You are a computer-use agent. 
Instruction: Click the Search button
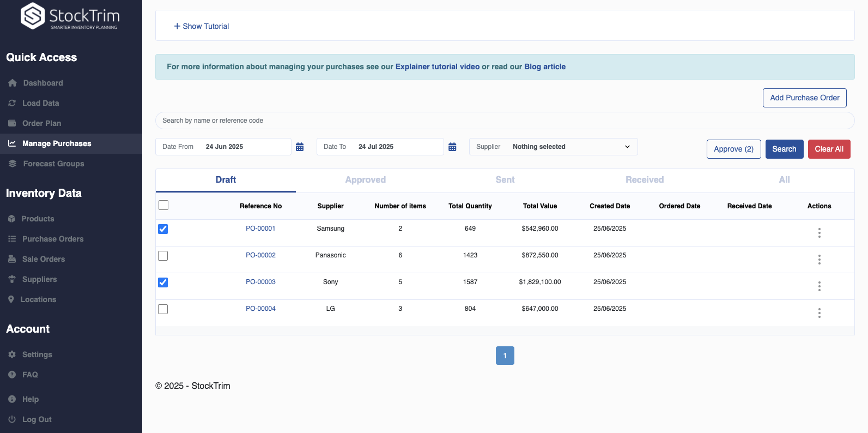(x=784, y=149)
